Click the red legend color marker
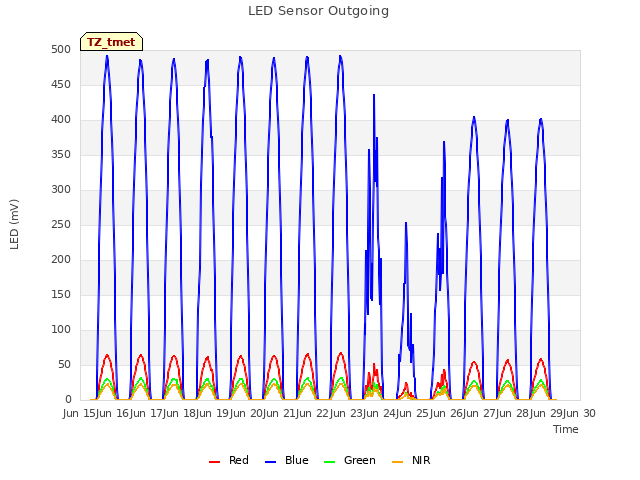This screenshot has height=480, width=640. point(214,462)
